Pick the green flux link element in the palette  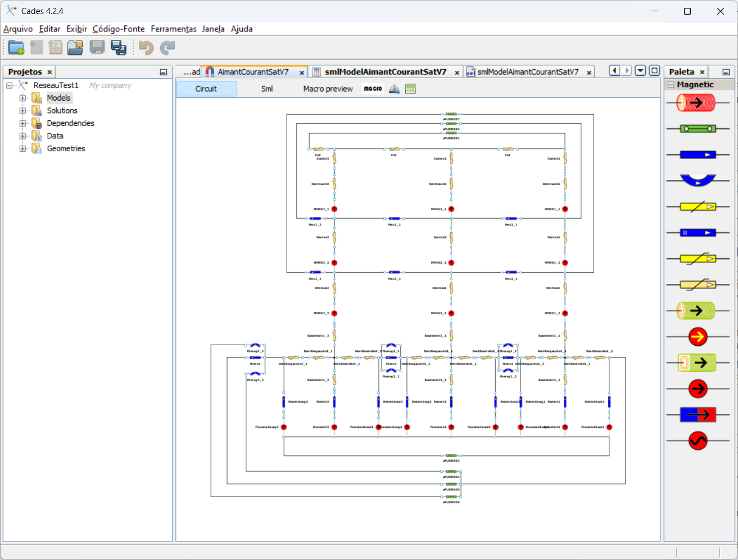point(698,129)
